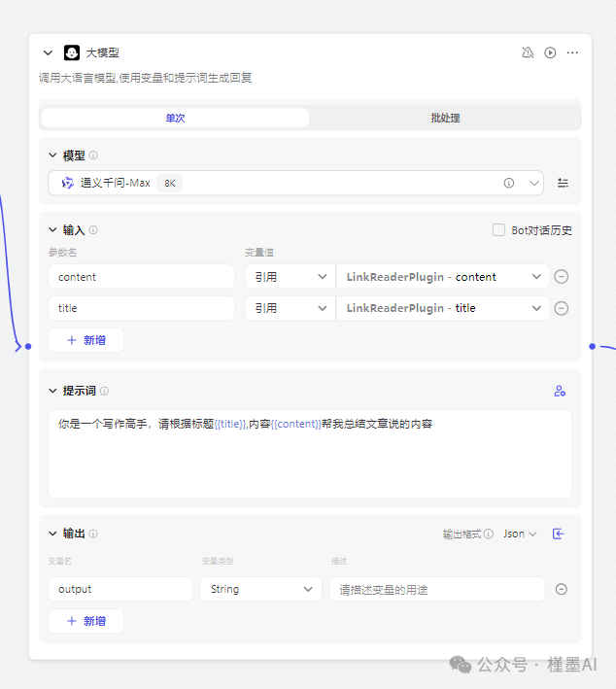Open 引用 type dropdown for title row
The height and width of the screenshot is (689, 616).
(290, 308)
